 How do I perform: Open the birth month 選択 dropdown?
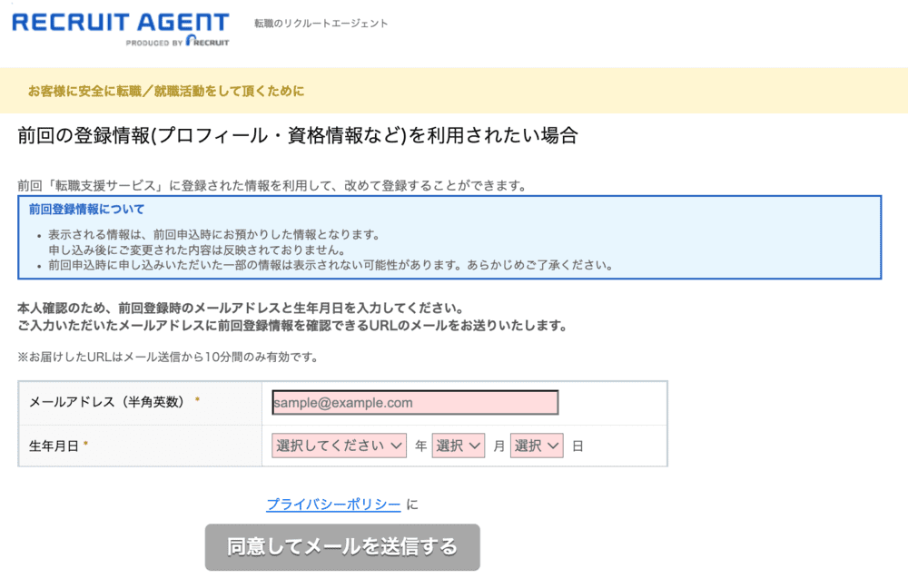[x=459, y=445]
